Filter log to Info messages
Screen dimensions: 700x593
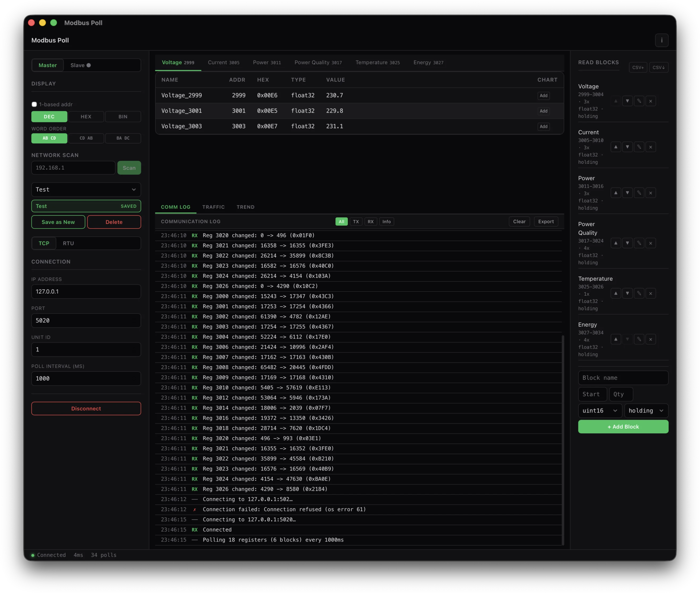(387, 222)
